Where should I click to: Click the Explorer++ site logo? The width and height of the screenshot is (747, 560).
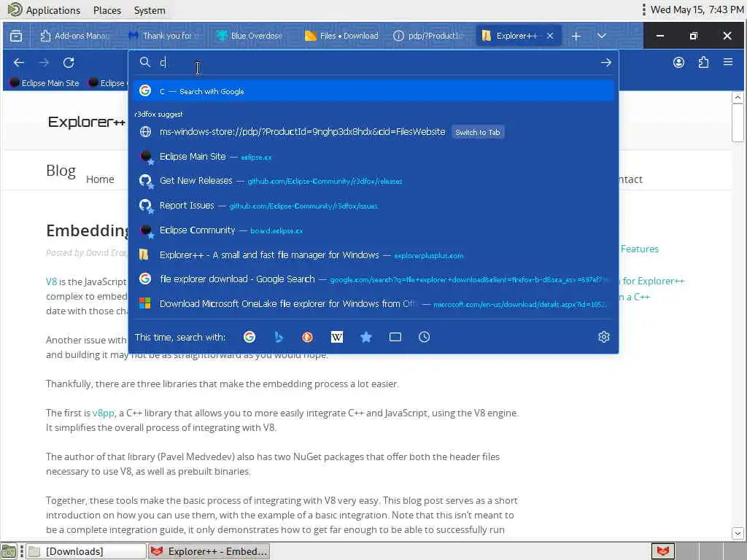coord(86,122)
